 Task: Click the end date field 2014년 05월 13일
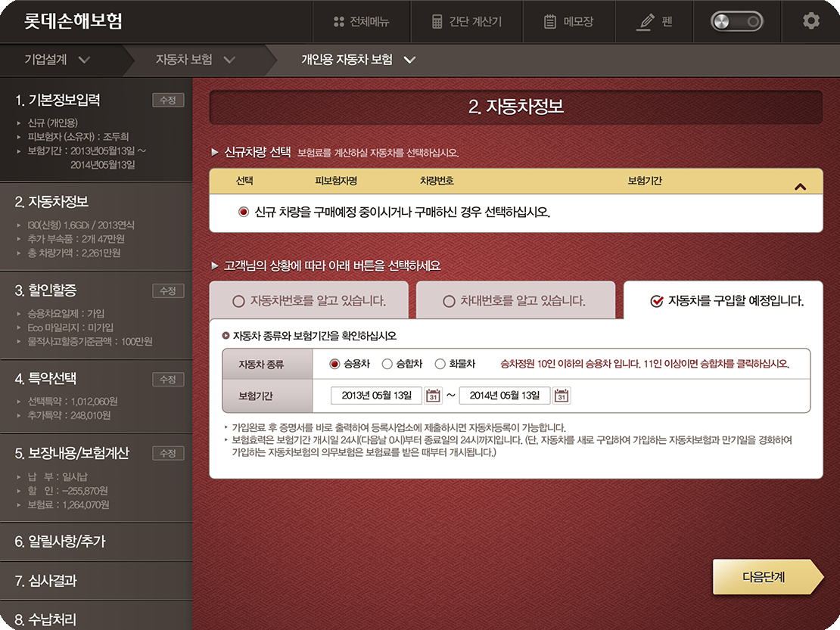point(505,396)
